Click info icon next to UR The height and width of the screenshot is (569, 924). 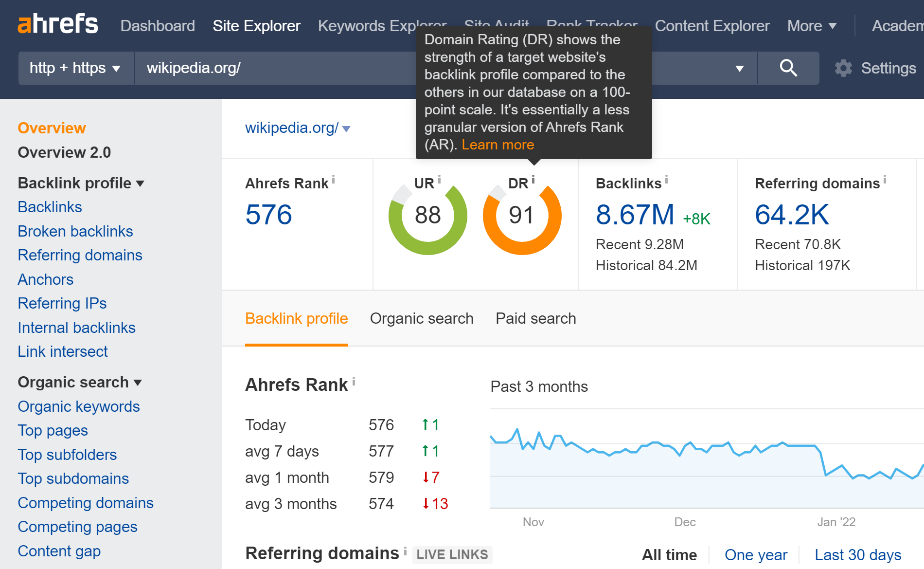(x=439, y=180)
